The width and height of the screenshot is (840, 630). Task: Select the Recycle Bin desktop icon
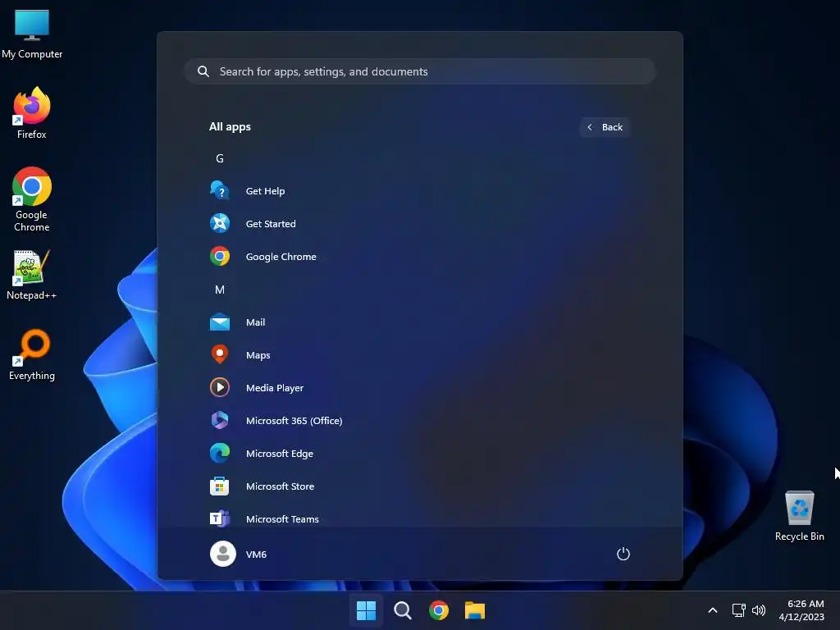[x=799, y=516]
